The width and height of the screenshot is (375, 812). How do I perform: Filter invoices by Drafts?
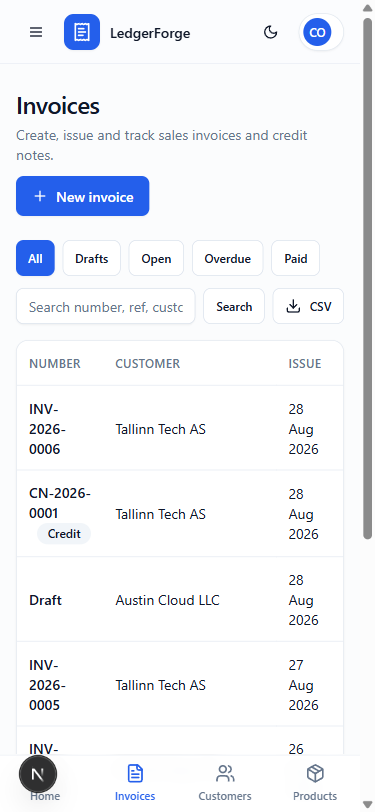(x=92, y=258)
